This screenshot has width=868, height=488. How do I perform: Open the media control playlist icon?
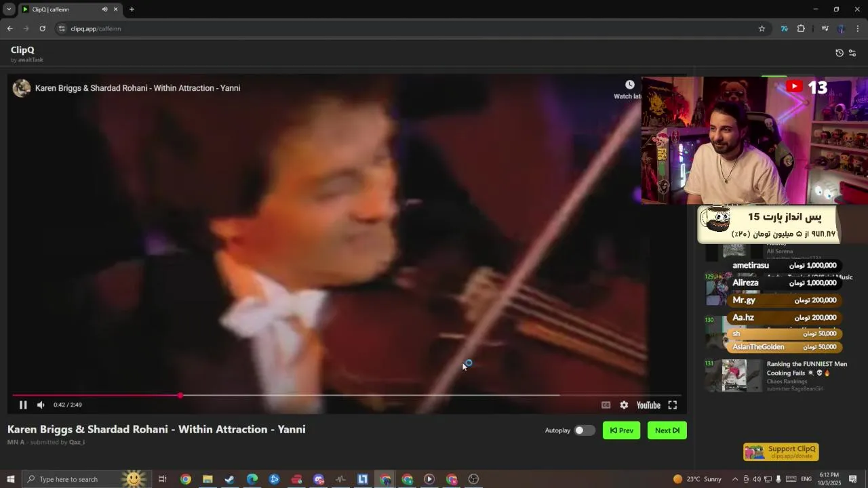825,28
